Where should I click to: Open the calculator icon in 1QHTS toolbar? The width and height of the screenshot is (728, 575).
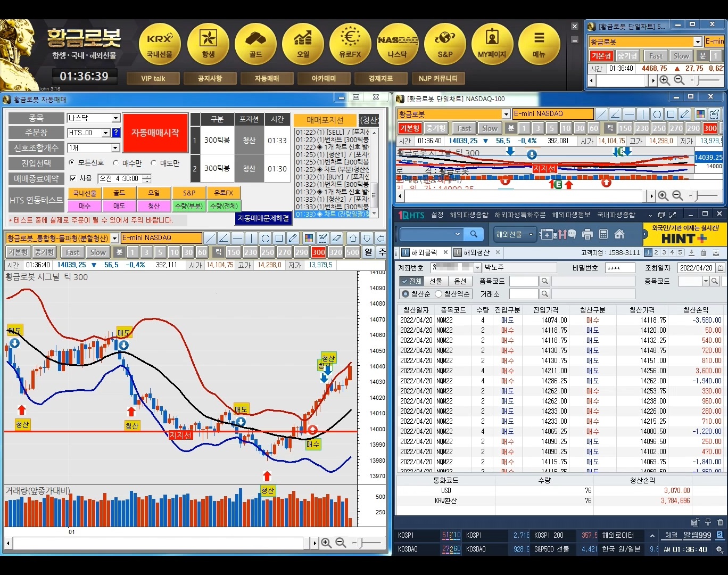(x=603, y=234)
